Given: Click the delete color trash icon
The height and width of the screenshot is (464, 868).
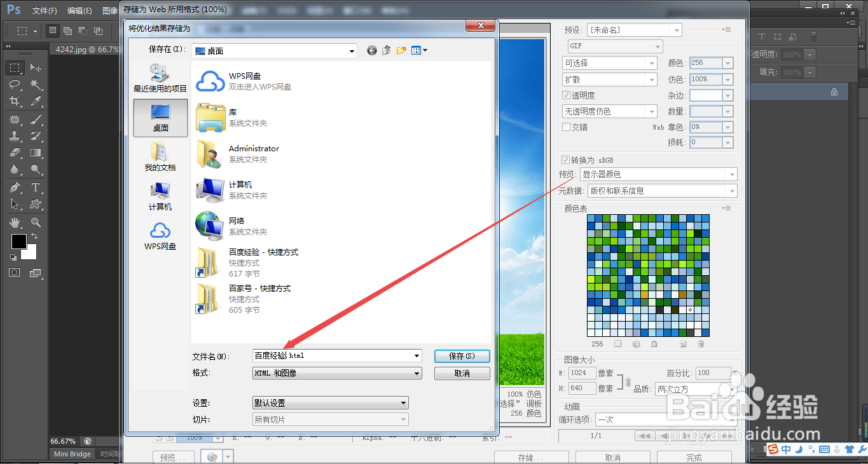Looking at the screenshot, I should point(701,344).
